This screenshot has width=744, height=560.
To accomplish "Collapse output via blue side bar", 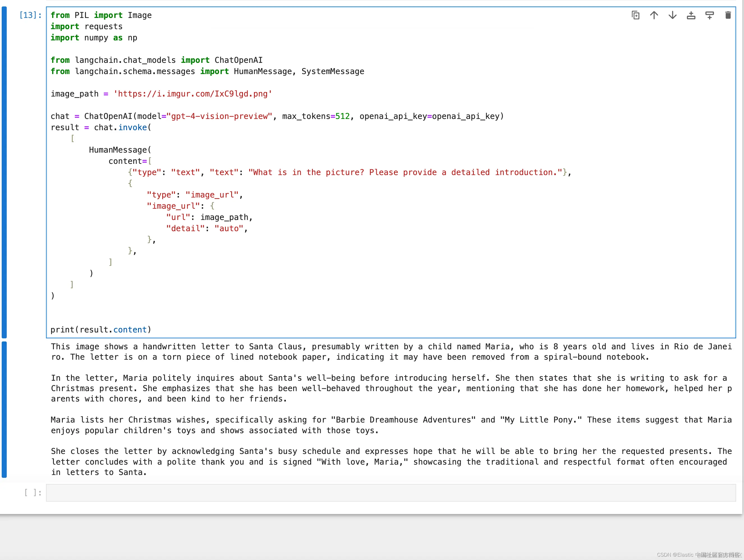I will tap(4, 409).
